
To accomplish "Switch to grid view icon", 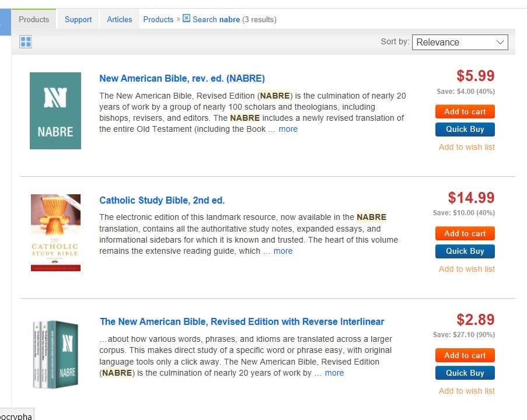I will point(26,41).
